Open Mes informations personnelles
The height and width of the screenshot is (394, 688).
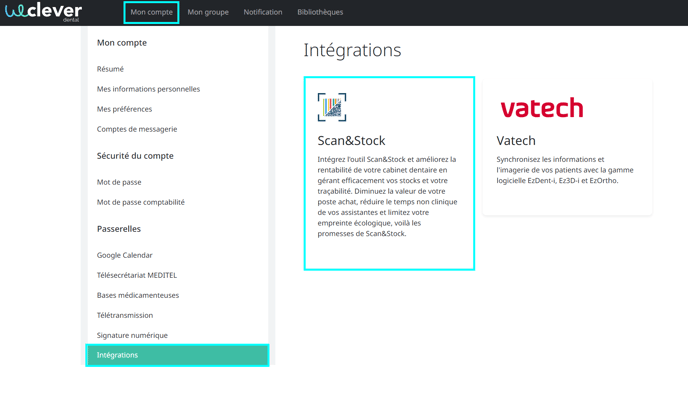point(148,89)
